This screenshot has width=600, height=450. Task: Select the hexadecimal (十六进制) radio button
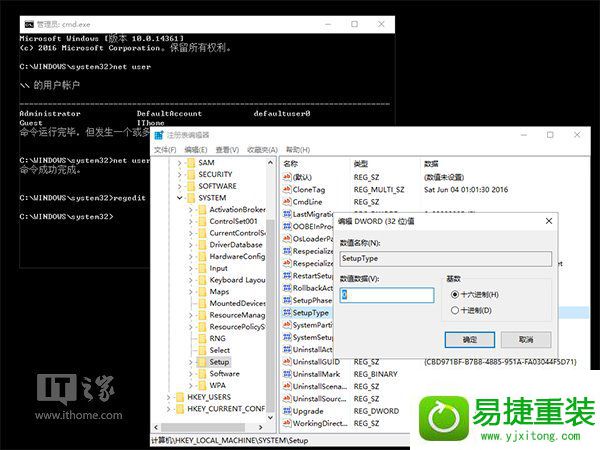tap(455, 295)
